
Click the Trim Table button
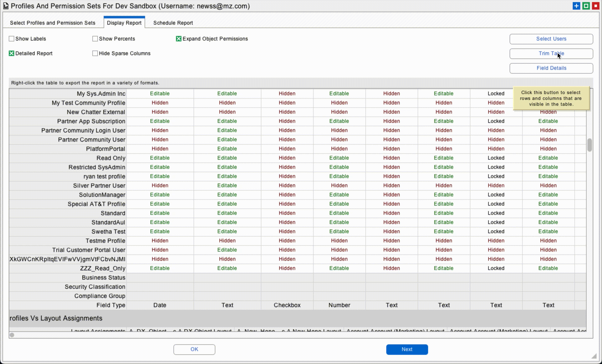pyautogui.click(x=551, y=53)
